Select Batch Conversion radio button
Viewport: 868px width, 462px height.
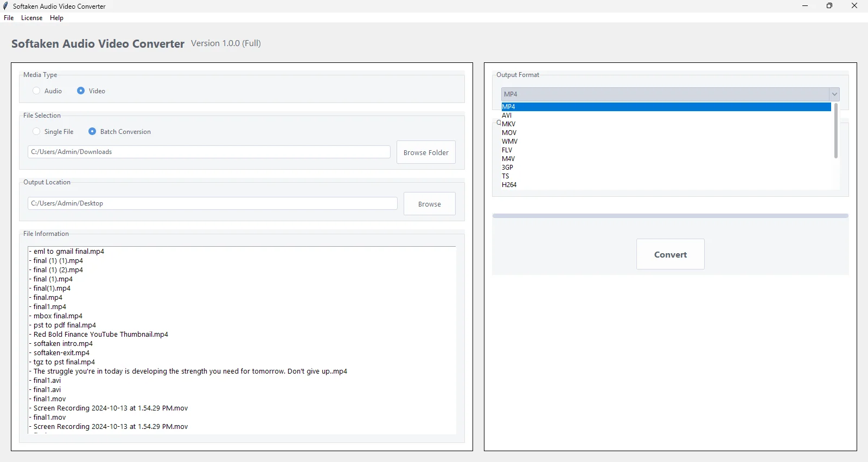(x=92, y=132)
